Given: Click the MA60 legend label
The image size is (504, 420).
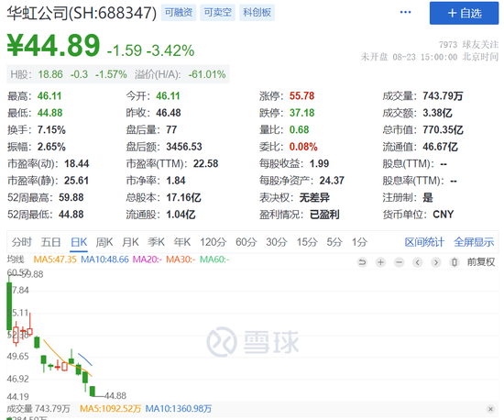Looking at the screenshot, I should click(x=214, y=260).
